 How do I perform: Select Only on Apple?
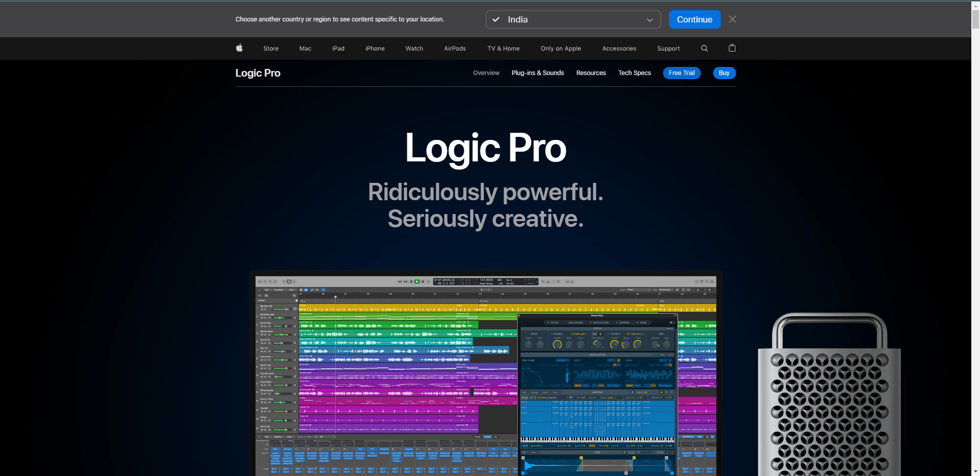(x=561, y=49)
